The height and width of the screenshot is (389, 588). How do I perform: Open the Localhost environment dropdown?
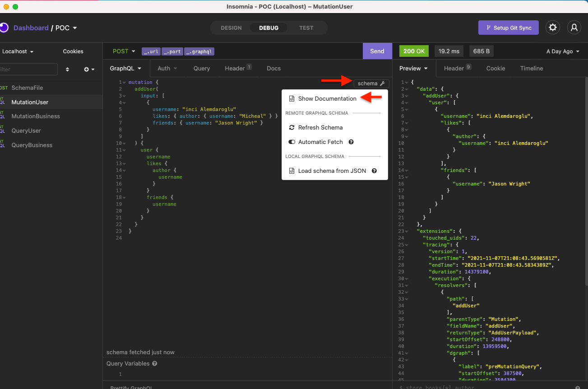tap(18, 51)
